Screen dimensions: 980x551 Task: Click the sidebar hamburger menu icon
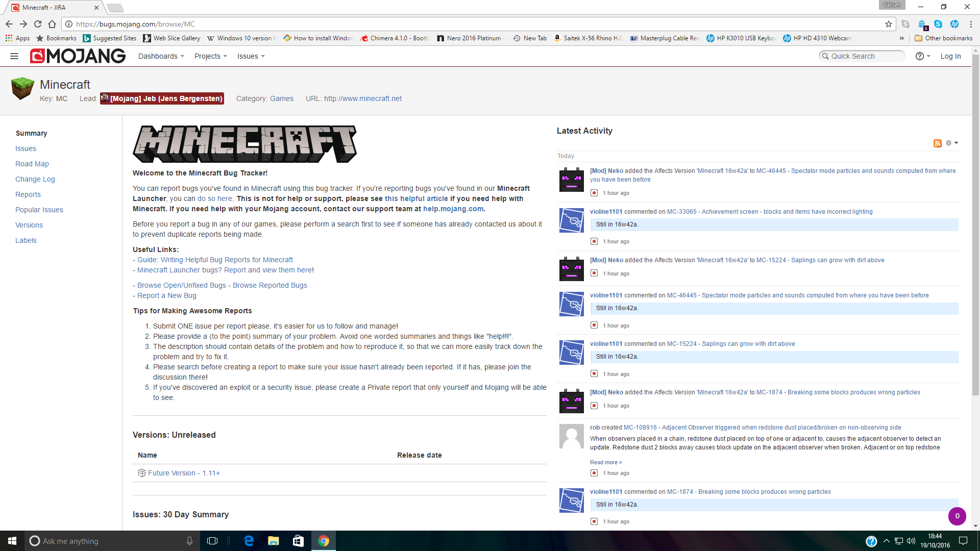tap(14, 56)
